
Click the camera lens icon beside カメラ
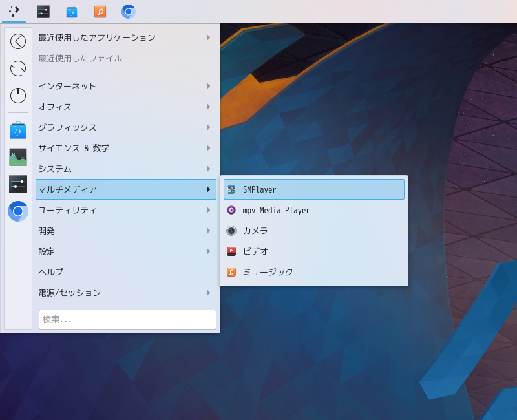click(231, 231)
